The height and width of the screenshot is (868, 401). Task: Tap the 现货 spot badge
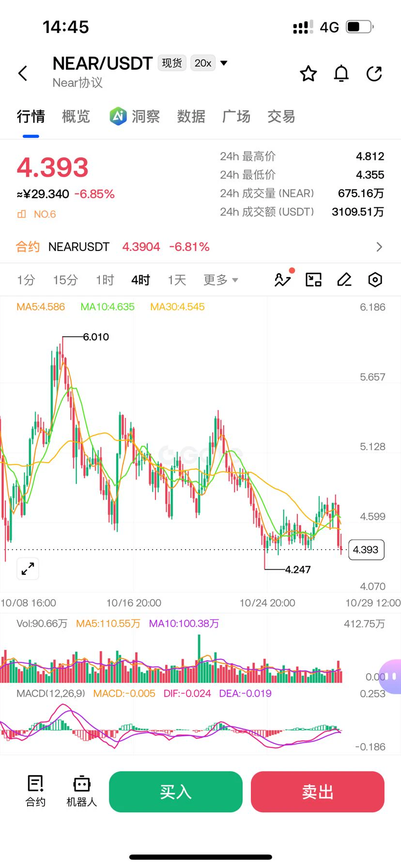[172, 63]
